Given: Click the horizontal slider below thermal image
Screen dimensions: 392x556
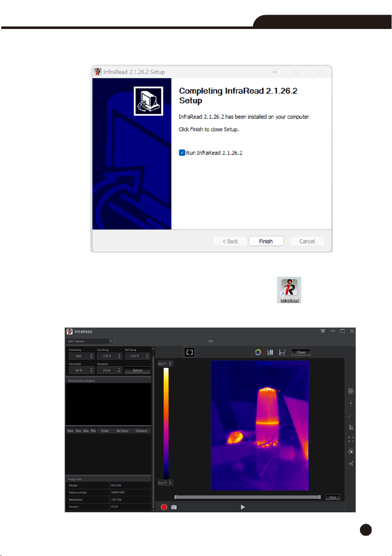Looking at the screenshot, I should [x=247, y=497].
